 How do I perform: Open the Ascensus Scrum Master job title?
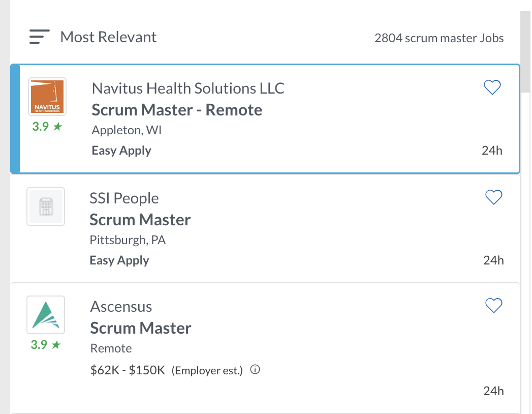(x=141, y=328)
